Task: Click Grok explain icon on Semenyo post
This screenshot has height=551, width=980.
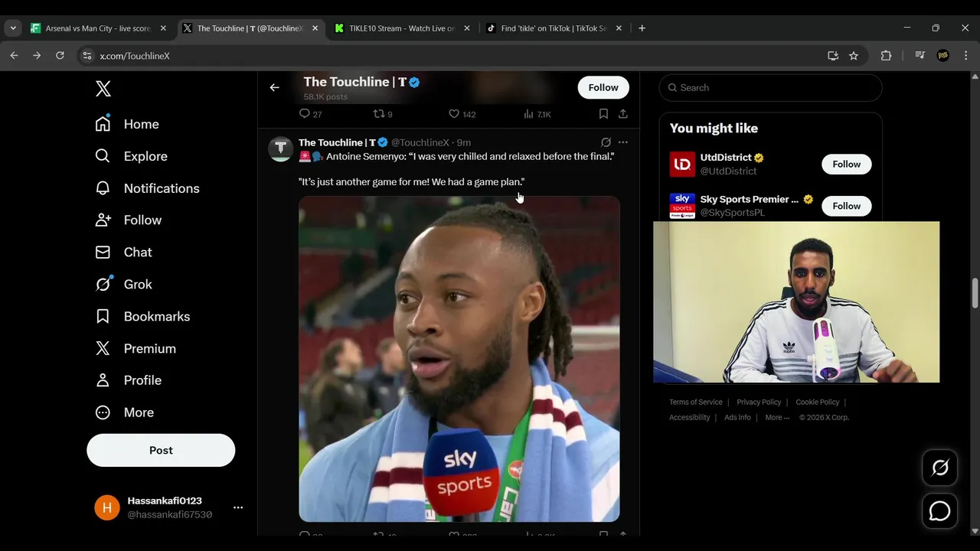Action: tap(606, 142)
